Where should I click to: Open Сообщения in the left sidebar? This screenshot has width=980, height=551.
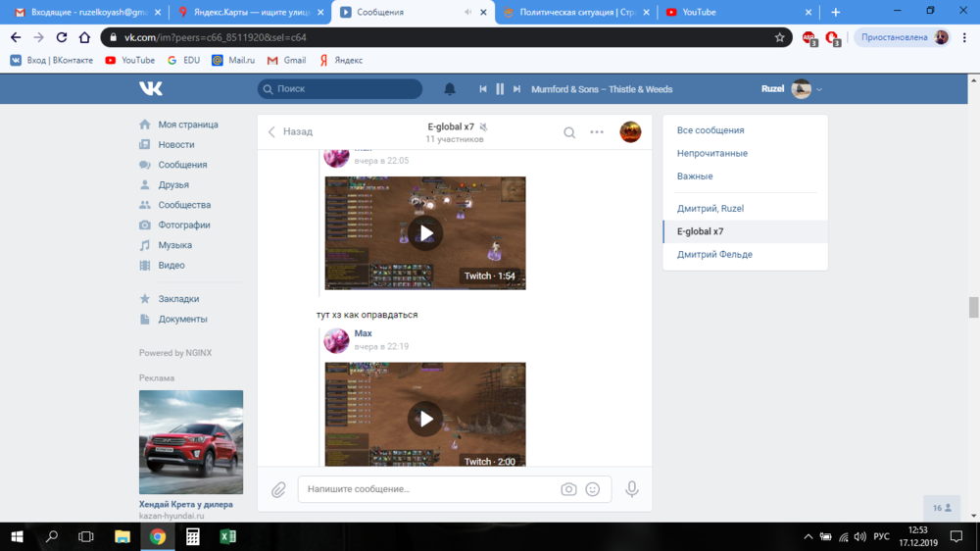[182, 165]
